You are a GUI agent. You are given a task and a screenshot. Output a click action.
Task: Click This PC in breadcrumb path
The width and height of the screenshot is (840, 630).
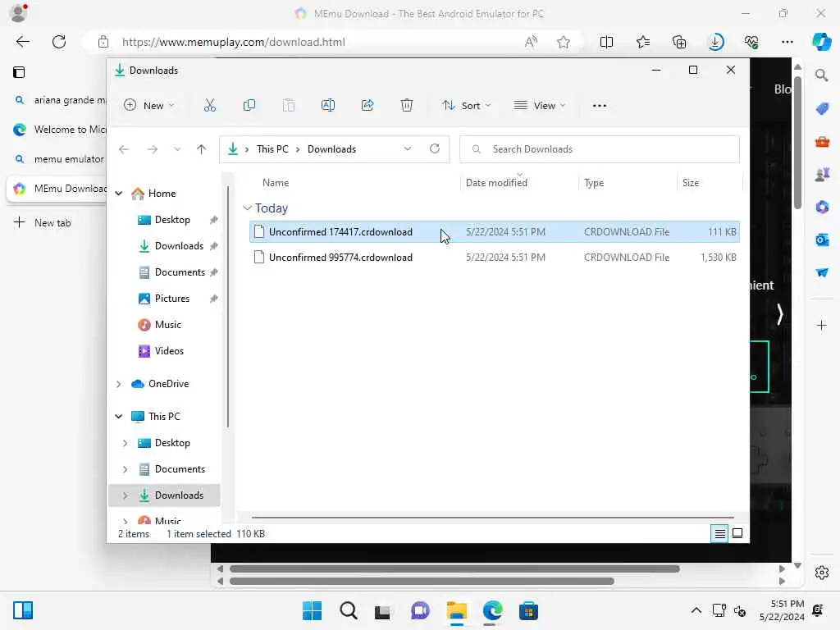click(x=272, y=149)
